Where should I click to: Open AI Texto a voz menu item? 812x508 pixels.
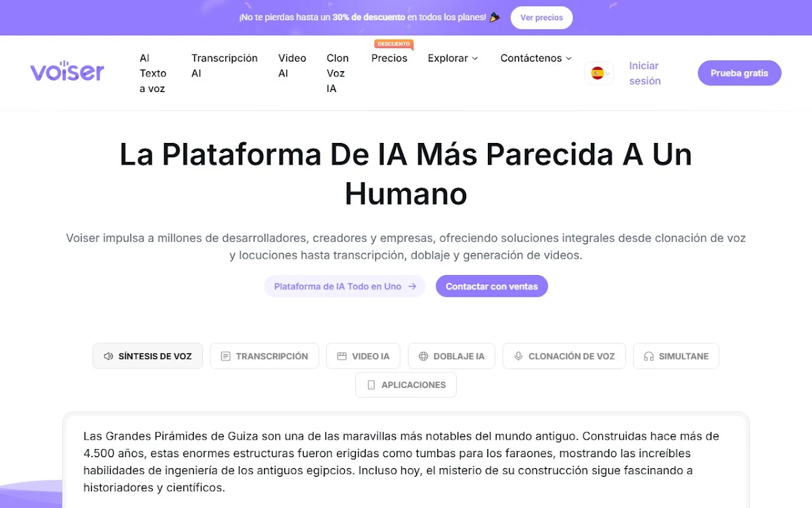tap(153, 73)
